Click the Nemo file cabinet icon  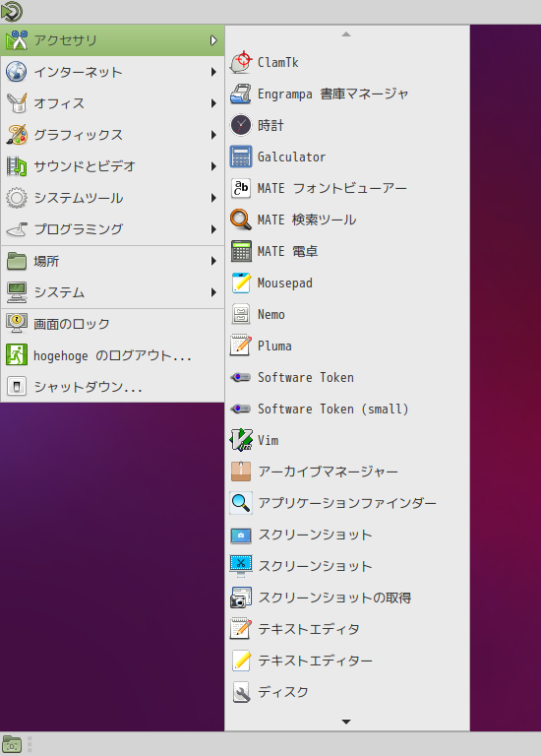(x=241, y=314)
